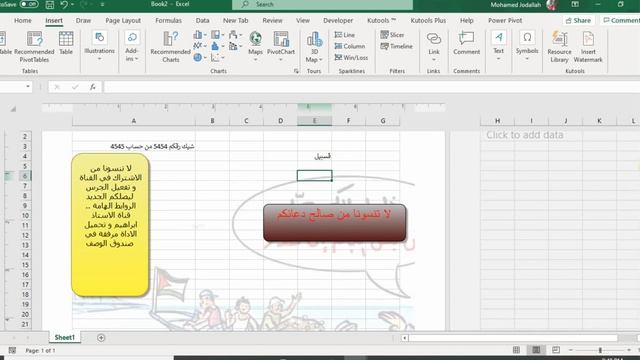Open the View tab

(303, 20)
